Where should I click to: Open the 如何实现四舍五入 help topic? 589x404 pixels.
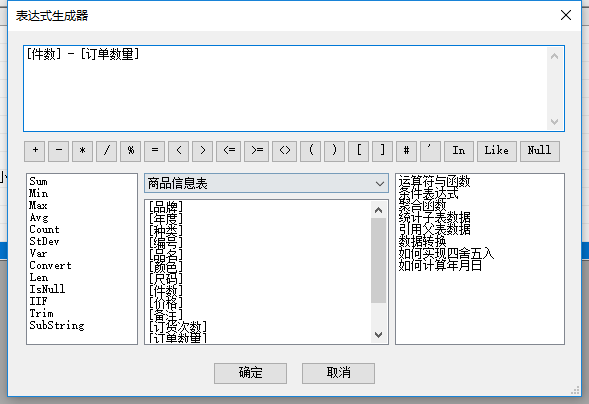(x=446, y=253)
